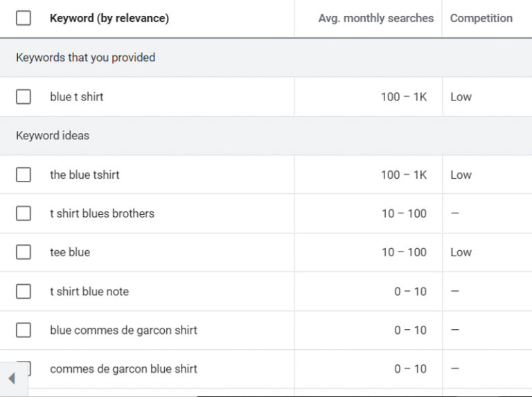532x397 pixels.
Task: Click Low competition for 'blue t shirt'
Action: [x=461, y=97]
